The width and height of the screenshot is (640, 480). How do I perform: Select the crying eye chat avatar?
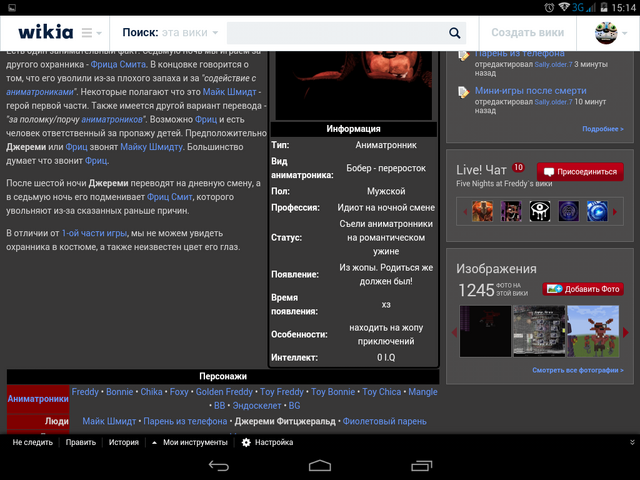(540, 211)
